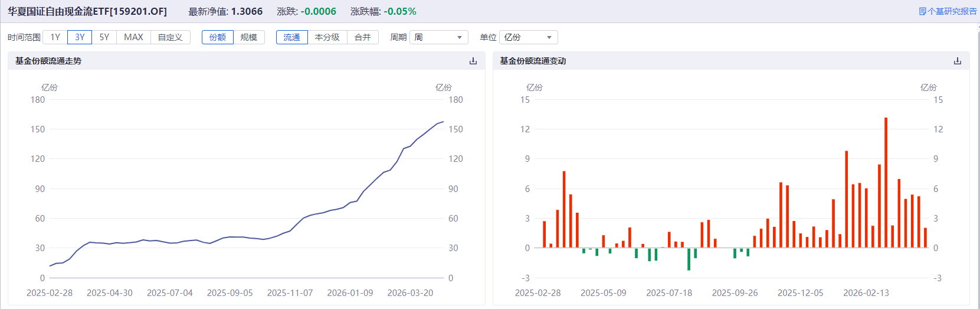Click the 2025-04-30 axis label

[x=110, y=293]
